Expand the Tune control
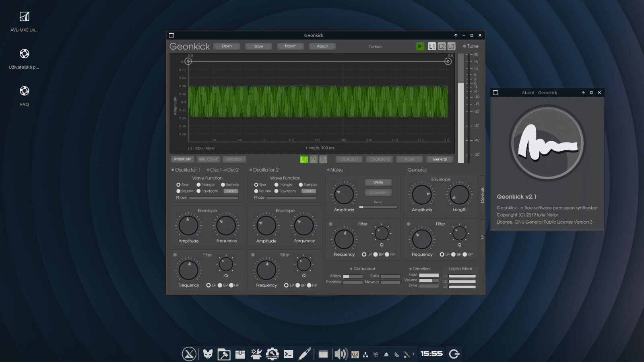The width and height of the screenshot is (644, 362). (464, 46)
